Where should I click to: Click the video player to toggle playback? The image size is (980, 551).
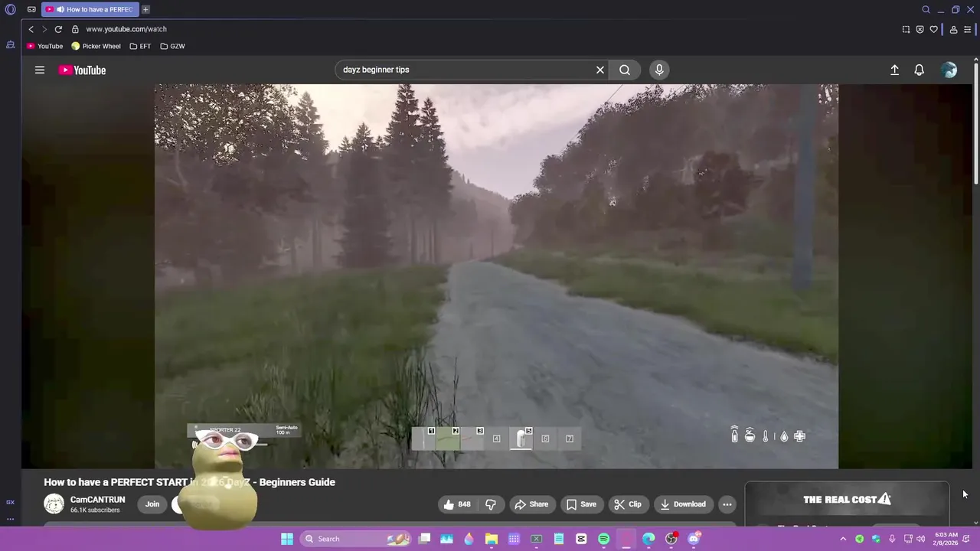(496, 275)
